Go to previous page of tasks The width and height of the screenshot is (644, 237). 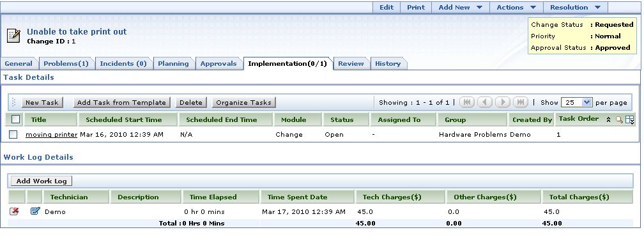coord(485,102)
